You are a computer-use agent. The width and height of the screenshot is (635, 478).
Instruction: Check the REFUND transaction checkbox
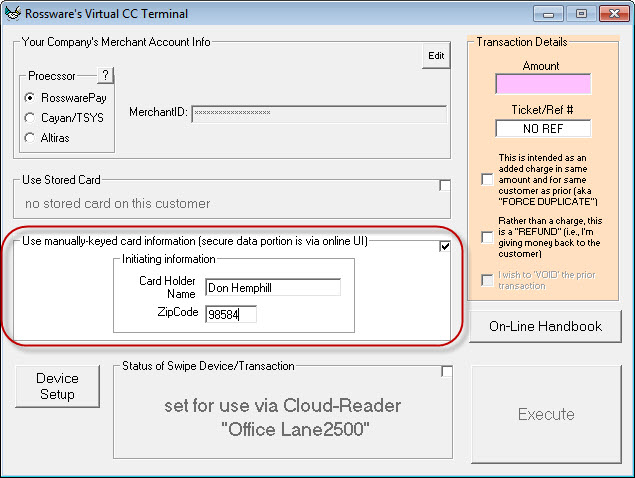pos(486,237)
